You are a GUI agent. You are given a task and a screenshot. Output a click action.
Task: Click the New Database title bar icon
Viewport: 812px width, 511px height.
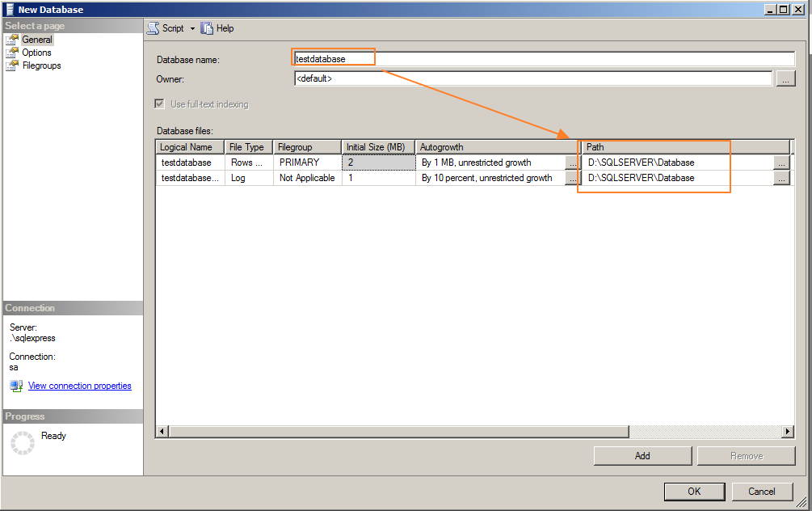[x=10, y=10]
